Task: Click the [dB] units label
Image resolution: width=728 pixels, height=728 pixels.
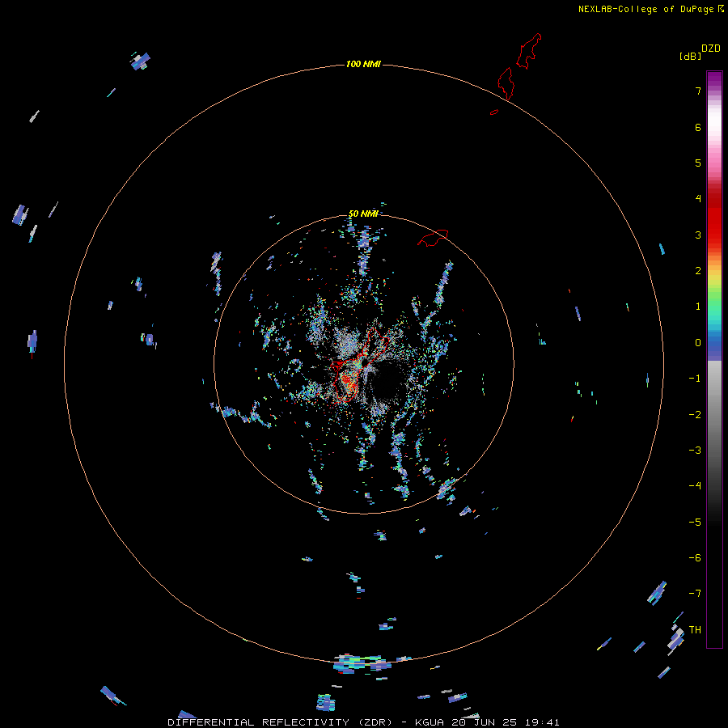Action: tap(690, 56)
